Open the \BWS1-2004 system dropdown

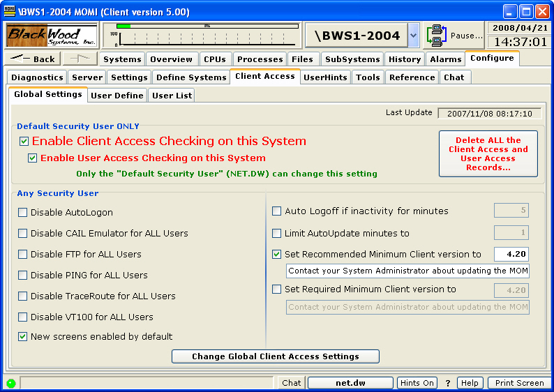[x=413, y=35]
